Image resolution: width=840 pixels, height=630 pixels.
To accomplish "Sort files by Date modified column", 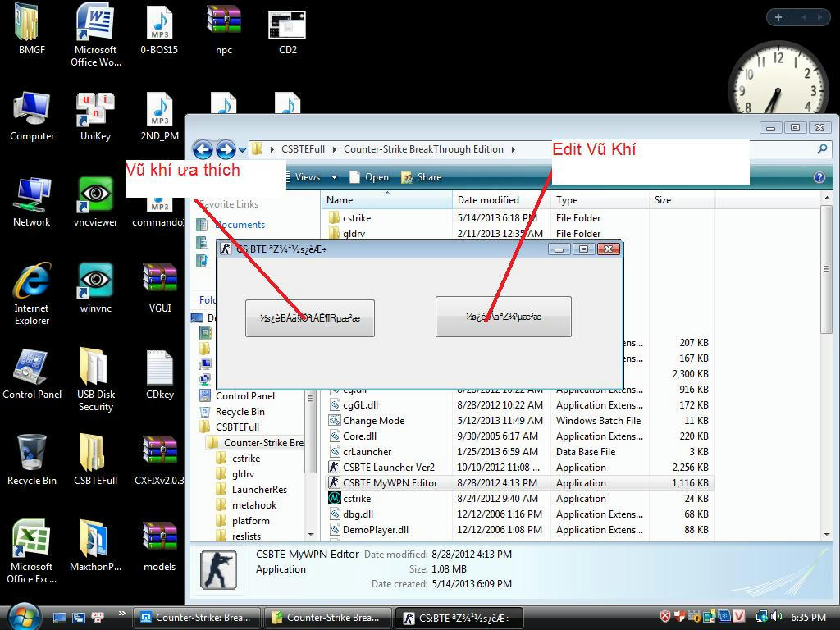I will [501, 200].
